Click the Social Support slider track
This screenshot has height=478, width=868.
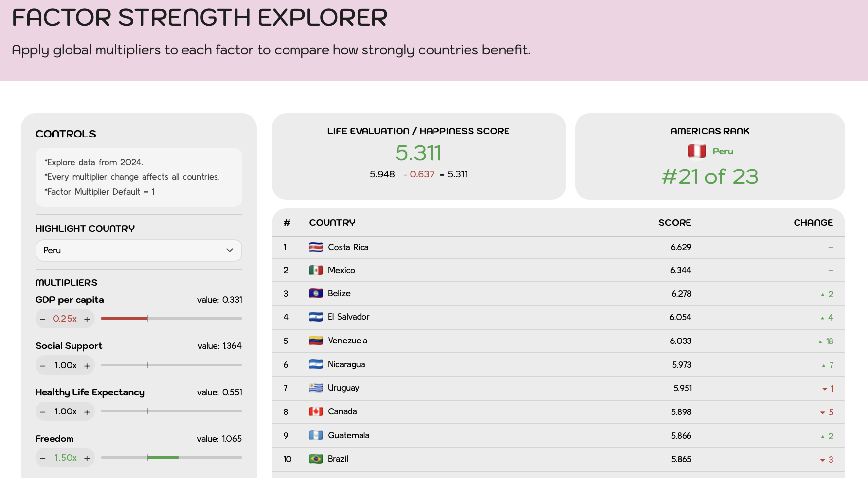171,365
